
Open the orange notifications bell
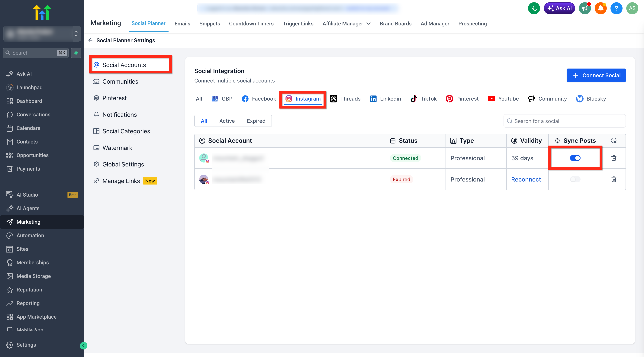[x=600, y=8]
